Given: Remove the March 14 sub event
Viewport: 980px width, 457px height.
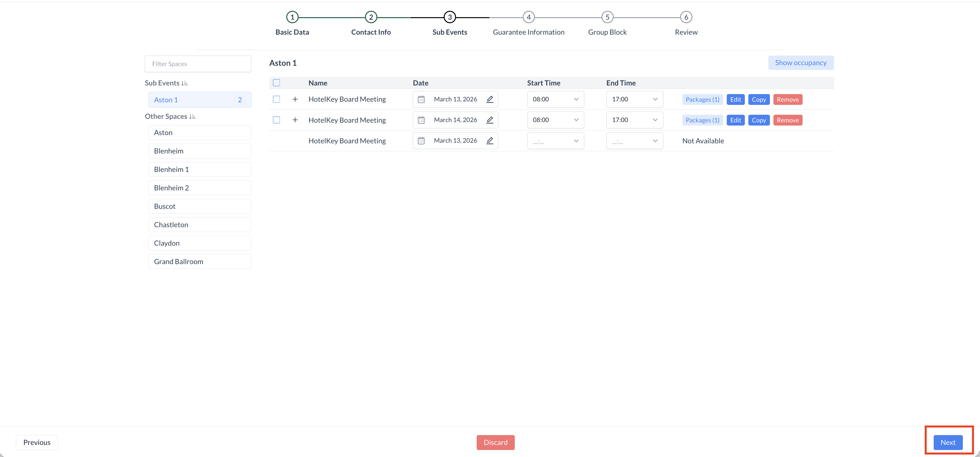Looking at the screenshot, I should [787, 120].
